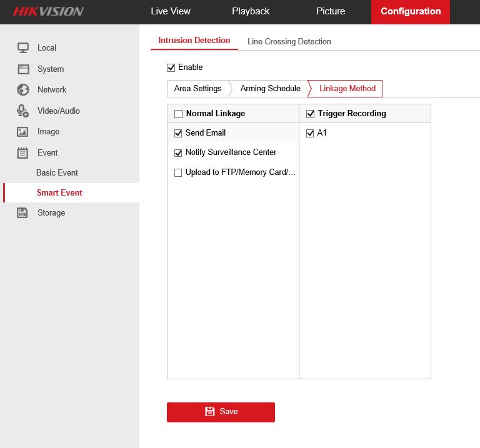Enable Upload to FTP/Memory Card checkbox
The height and width of the screenshot is (448, 480).
[178, 172]
